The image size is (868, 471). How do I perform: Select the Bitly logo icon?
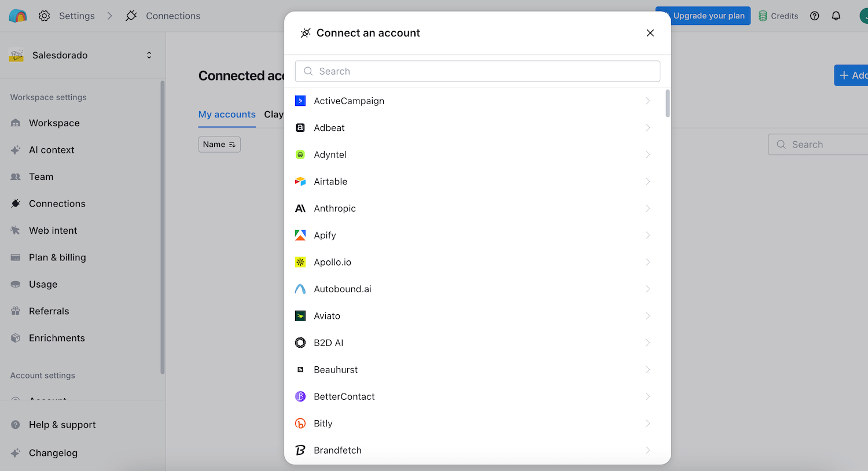300,424
